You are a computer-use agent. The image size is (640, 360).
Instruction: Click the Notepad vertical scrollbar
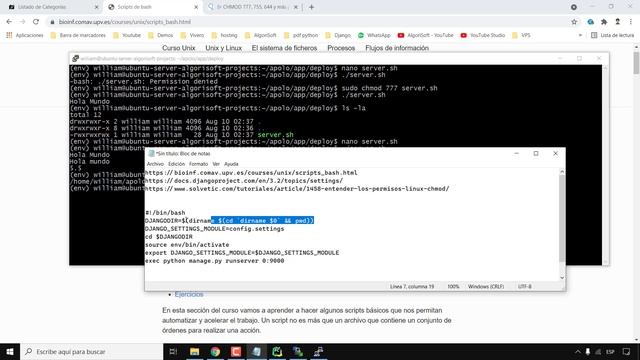[562, 219]
